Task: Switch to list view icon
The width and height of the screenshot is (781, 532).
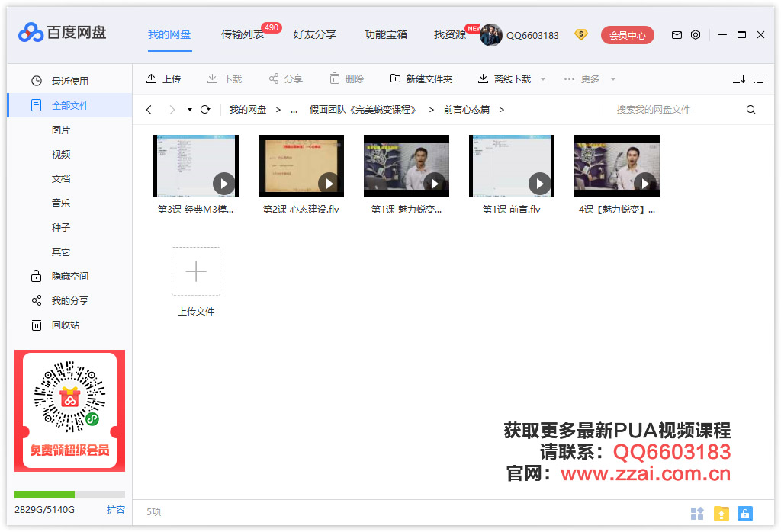Action: click(x=758, y=79)
